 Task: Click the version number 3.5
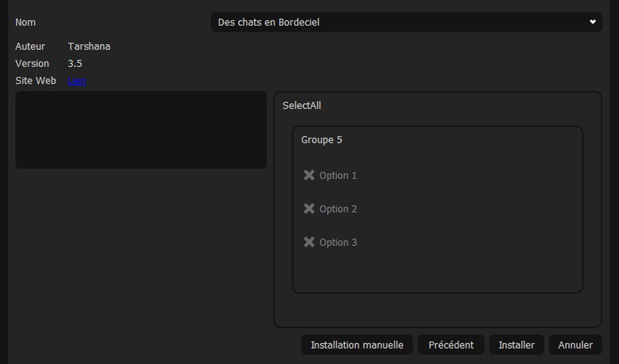pos(75,63)
